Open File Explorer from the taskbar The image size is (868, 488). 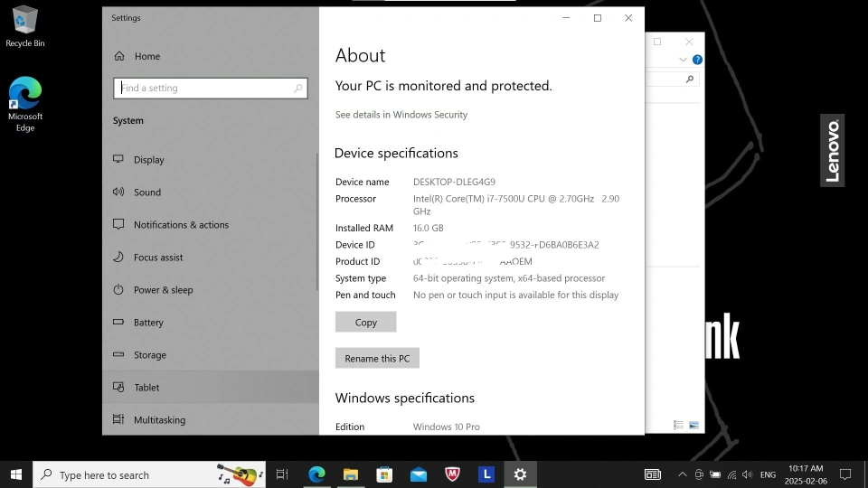point(351,474)
